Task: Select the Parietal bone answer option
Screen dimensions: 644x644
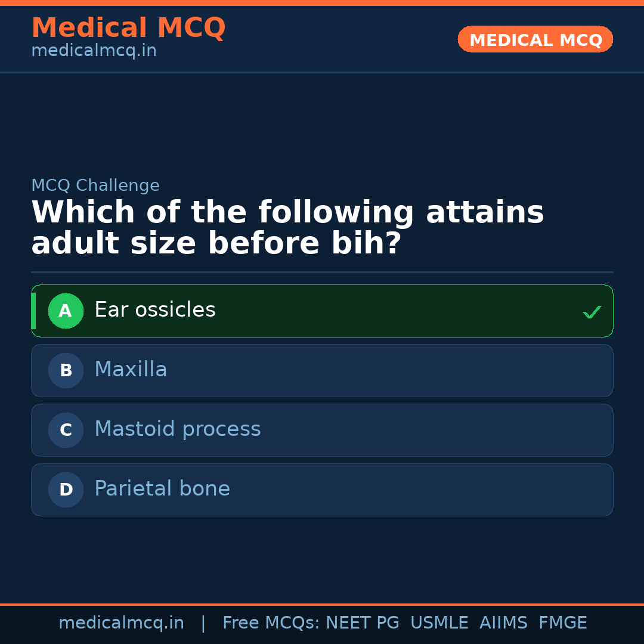Action: 322,490
